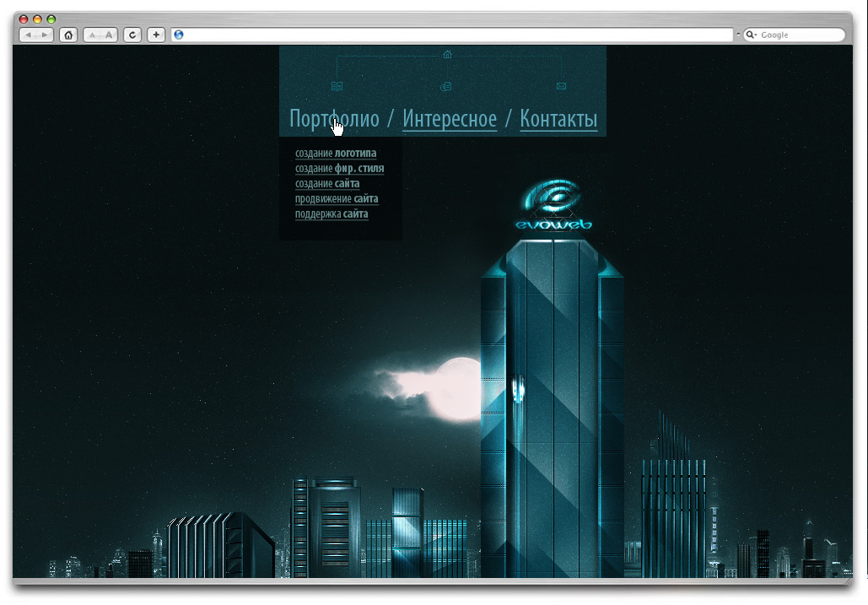Open the browser home page button
868x605 pixels.
(68, 35)
